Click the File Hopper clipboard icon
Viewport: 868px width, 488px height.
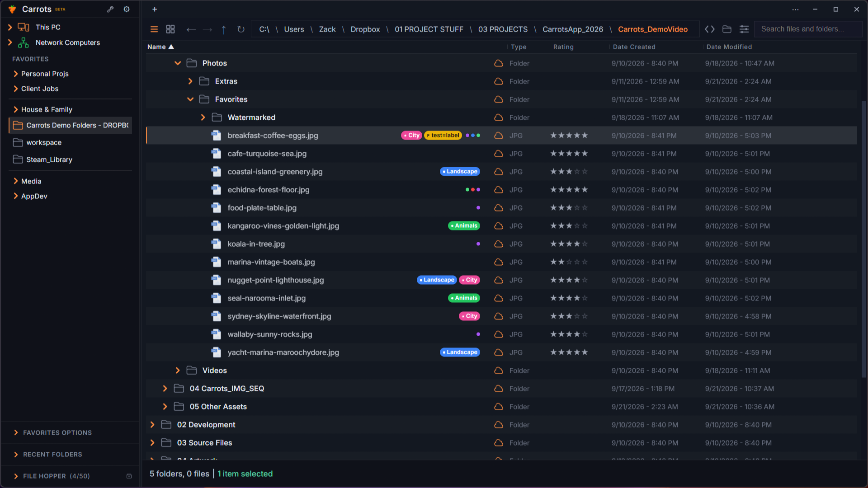pos(129,476)
